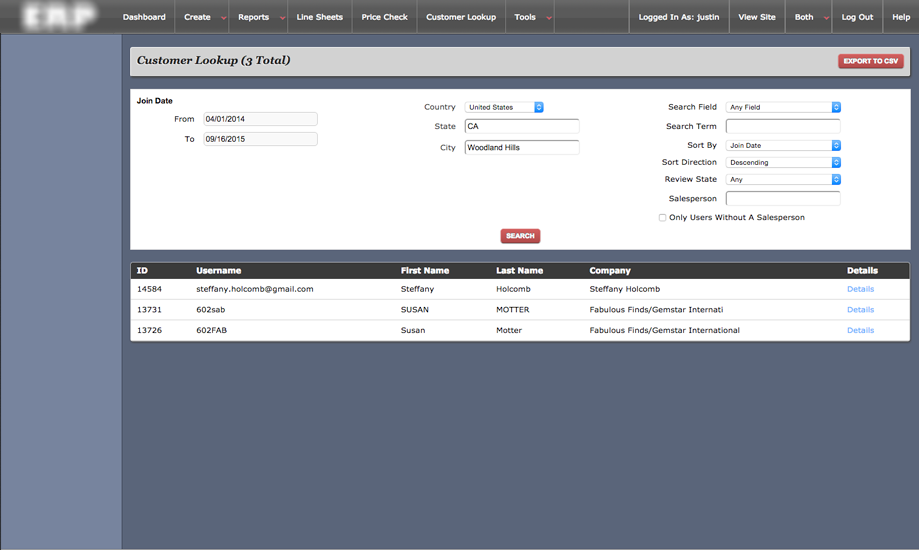Click the Search Term input
This screenshot has width=919, height=550.
pyautogui.click(x=783, y=126)
